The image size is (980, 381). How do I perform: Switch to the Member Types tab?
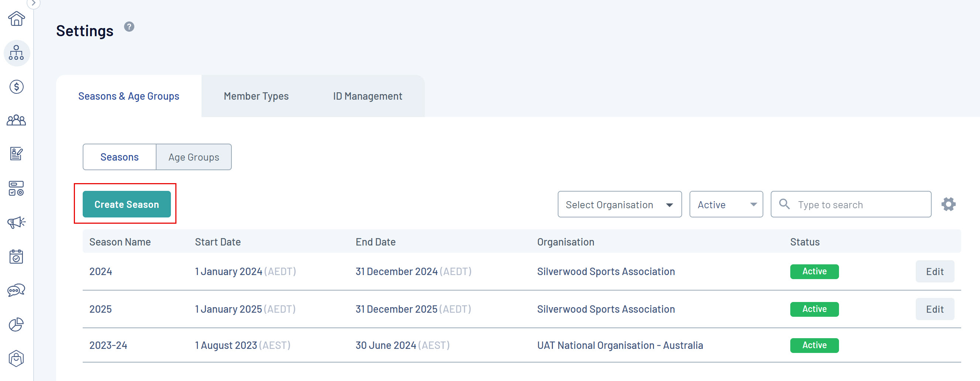[x=256, y=96]
